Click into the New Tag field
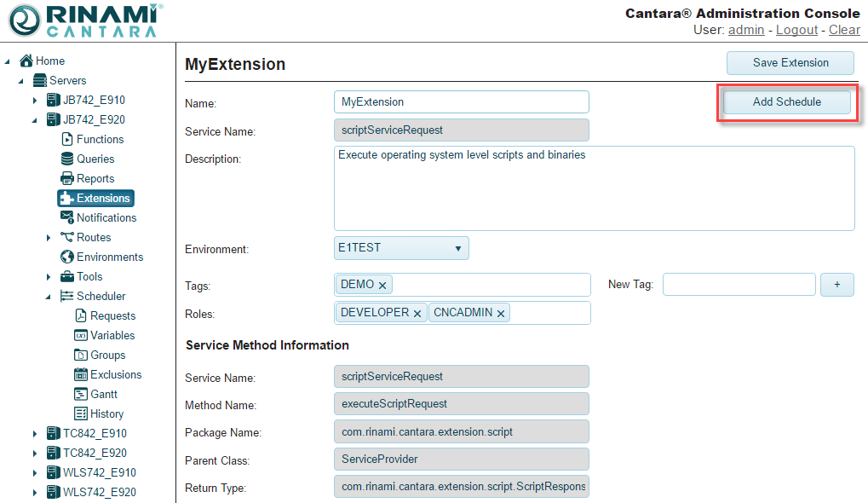Viewport: 868px width, 503px height. pyautogui.click(x=739, y=285)
